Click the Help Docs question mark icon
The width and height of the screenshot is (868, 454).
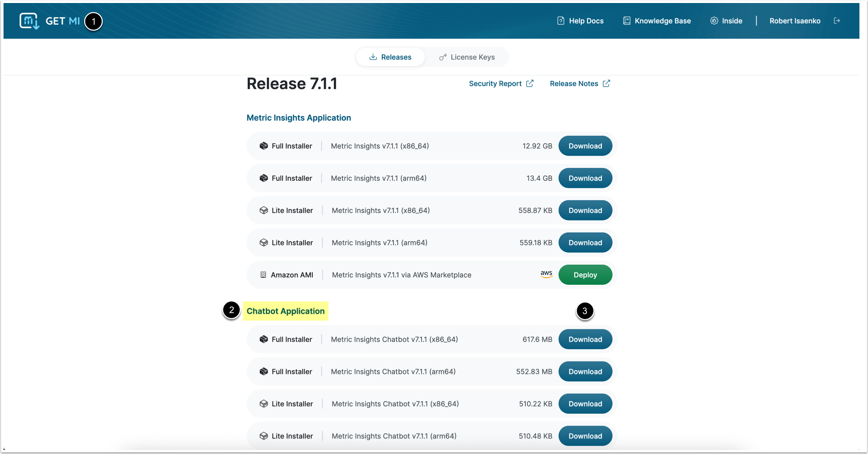(x=561, y=21)
